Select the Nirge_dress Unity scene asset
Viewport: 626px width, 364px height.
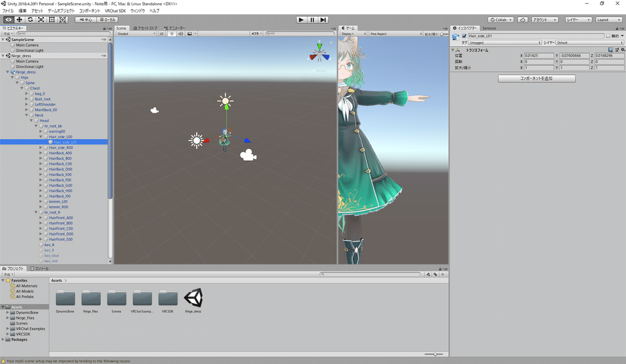(193, 298)
